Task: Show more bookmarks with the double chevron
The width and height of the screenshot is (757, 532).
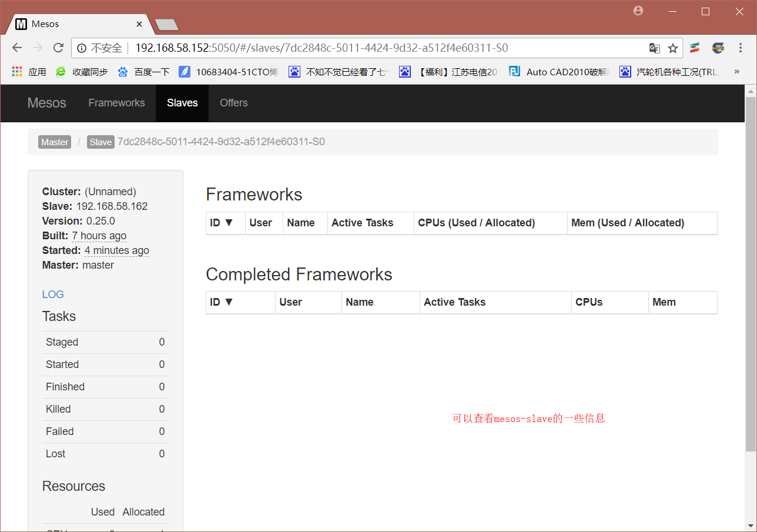Action: click(737, 72)
